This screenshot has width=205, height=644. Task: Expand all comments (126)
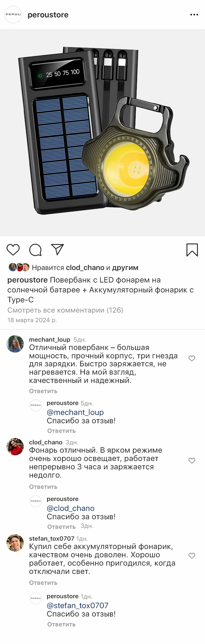(65, 310)
